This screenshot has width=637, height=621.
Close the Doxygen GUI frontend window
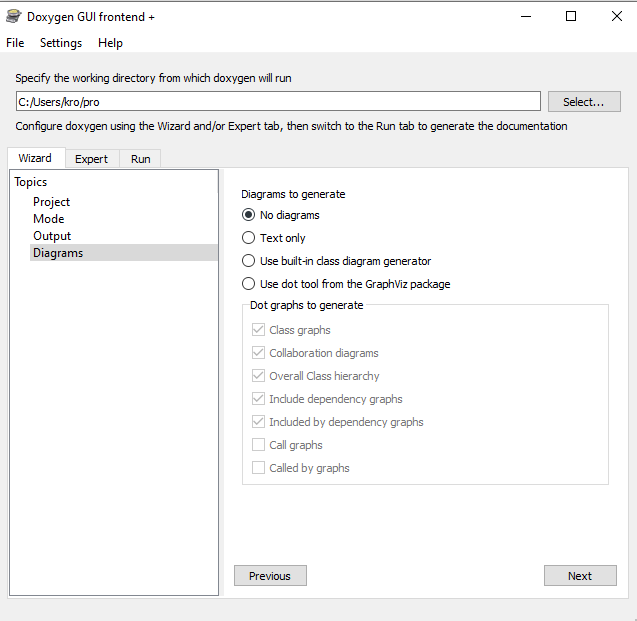[x=614, y=16]
